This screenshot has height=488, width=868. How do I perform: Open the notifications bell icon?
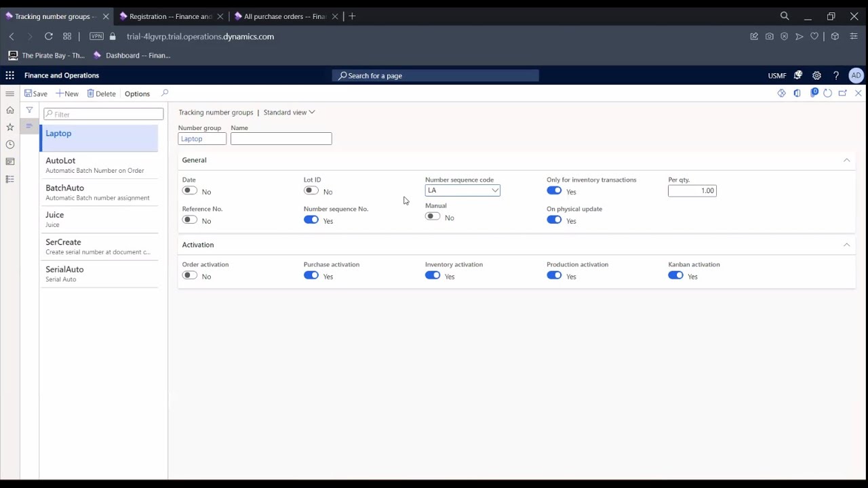tap(798, 75)
